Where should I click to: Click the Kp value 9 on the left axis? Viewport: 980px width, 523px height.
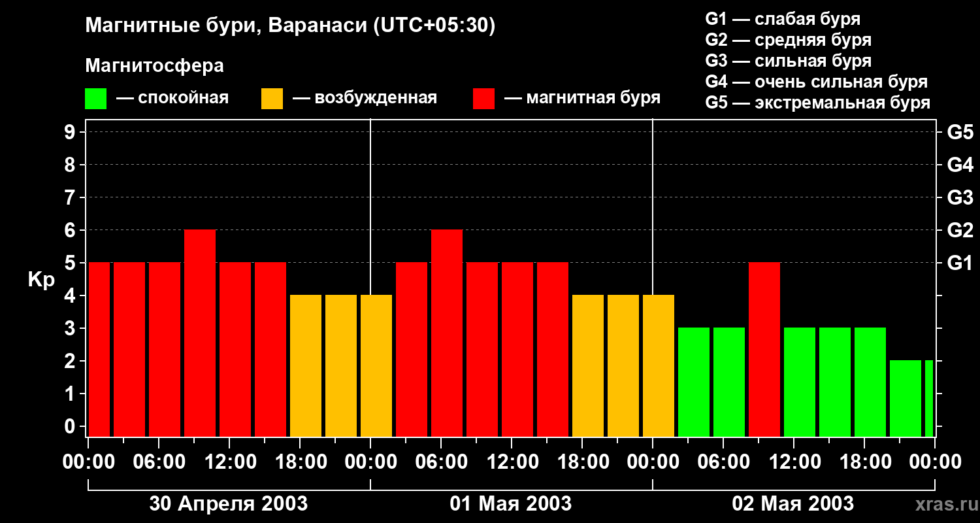click(x=71, y=132)
